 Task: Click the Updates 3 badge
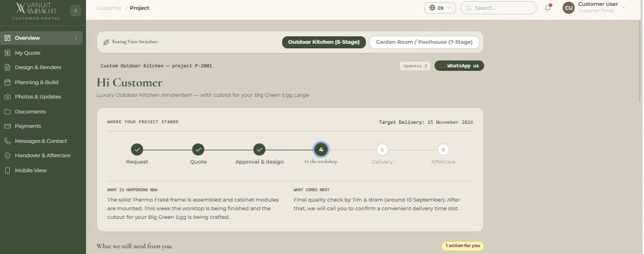[x=415, y=66]
